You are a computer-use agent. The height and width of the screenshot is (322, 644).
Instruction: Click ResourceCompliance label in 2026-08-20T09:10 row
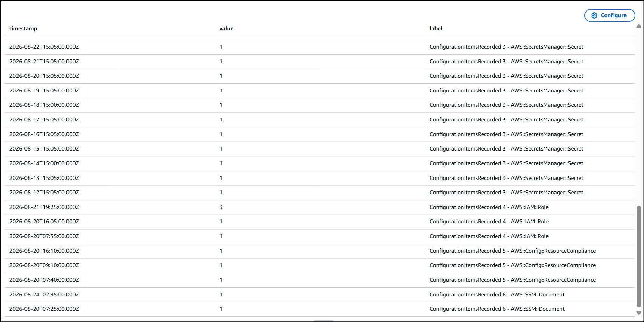tap(512, 265)
